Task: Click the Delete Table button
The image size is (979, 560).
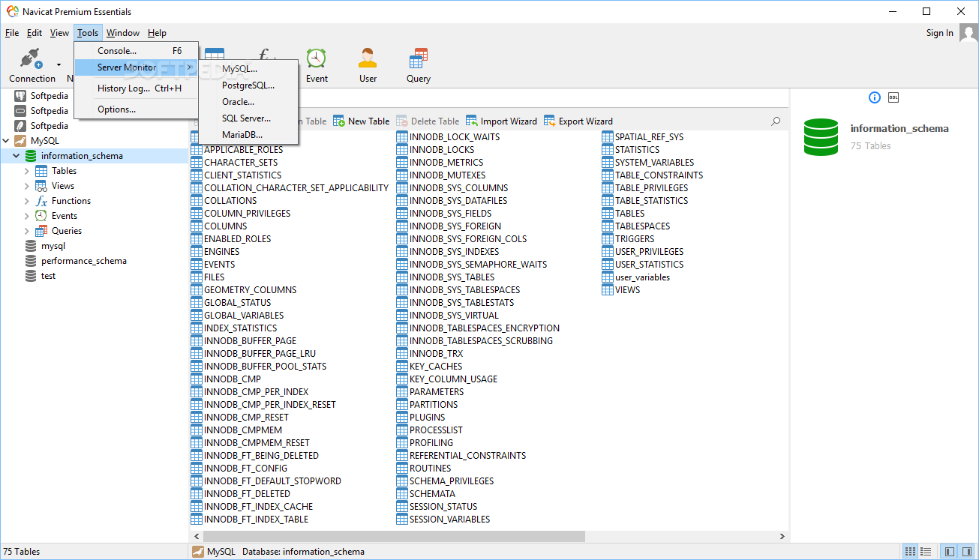Action: (427, 121)
